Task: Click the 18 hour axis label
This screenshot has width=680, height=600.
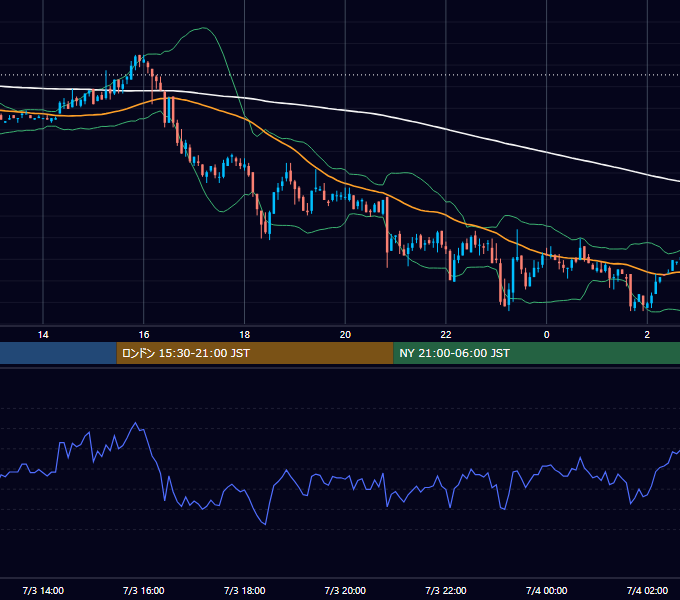Action: (x=245, y=335)
